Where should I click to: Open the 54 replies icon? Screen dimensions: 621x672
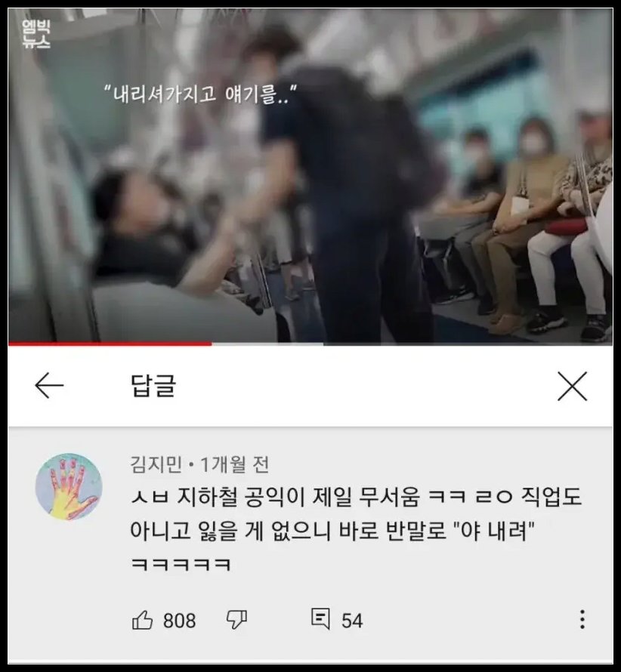tap(320, 619)
